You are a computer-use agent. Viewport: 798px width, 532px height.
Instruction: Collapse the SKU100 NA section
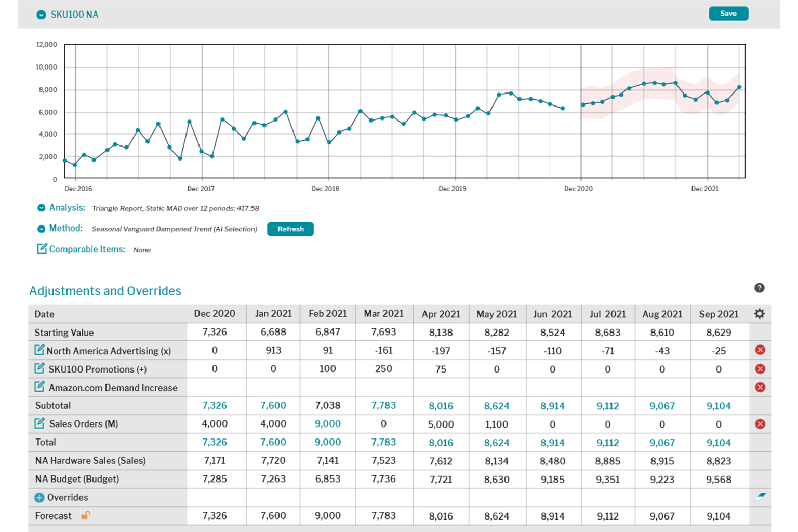tap(41, 15)
